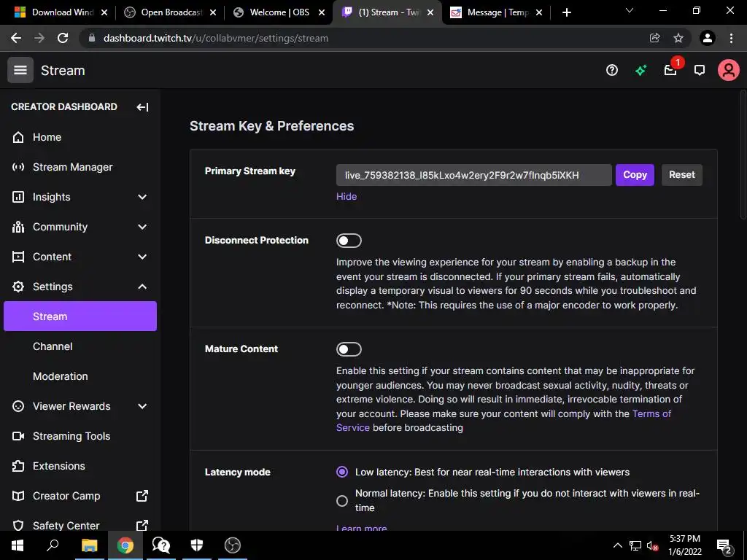Show hidden system tray icons
This screenshot has width=747, height=560.
617,545
